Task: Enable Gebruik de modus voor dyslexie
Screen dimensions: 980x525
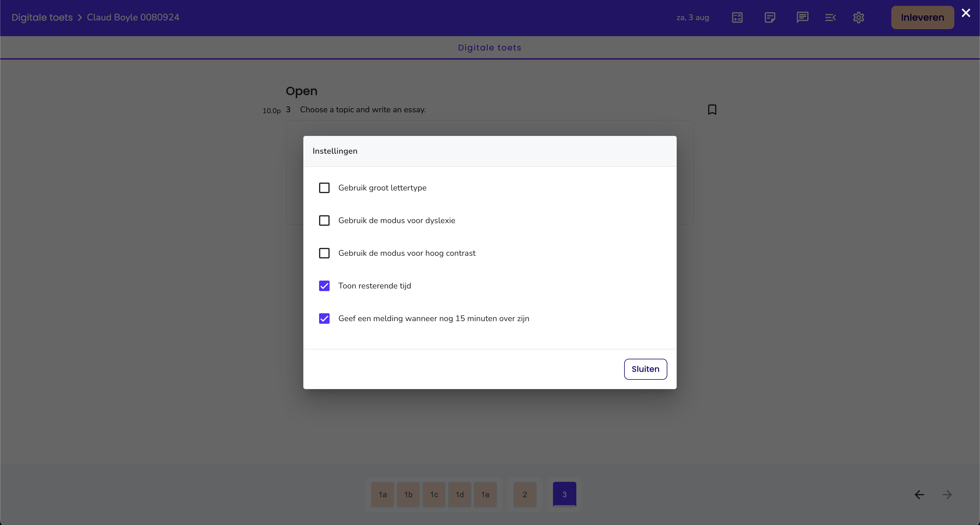Action: pyautogui.click(x=324, y=221)
